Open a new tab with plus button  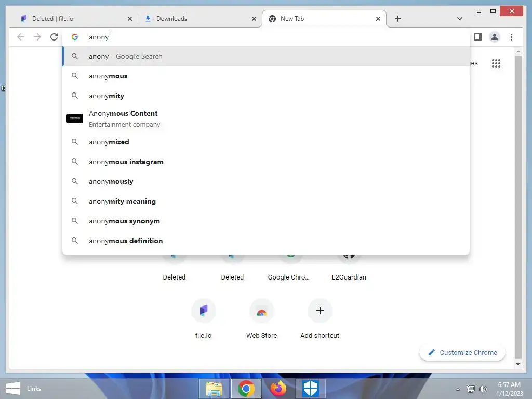pyautogui.click(x=398, y=19)
